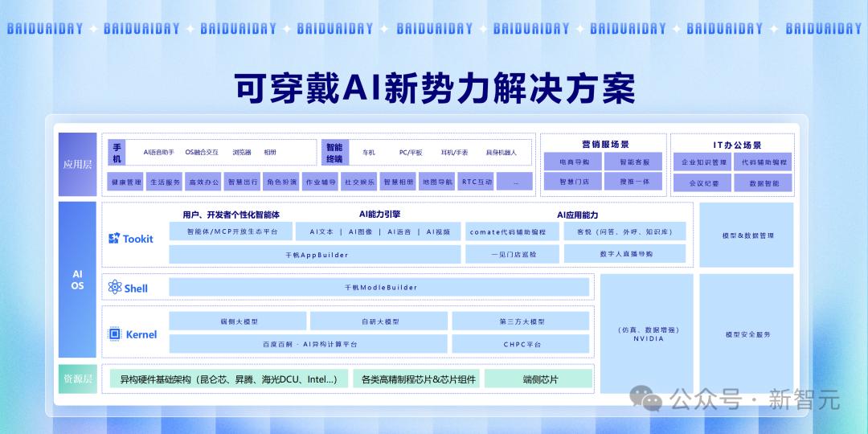Click the Kernel chip icon
This screenshot has width=868, height=434.
[x=114, y=334]
